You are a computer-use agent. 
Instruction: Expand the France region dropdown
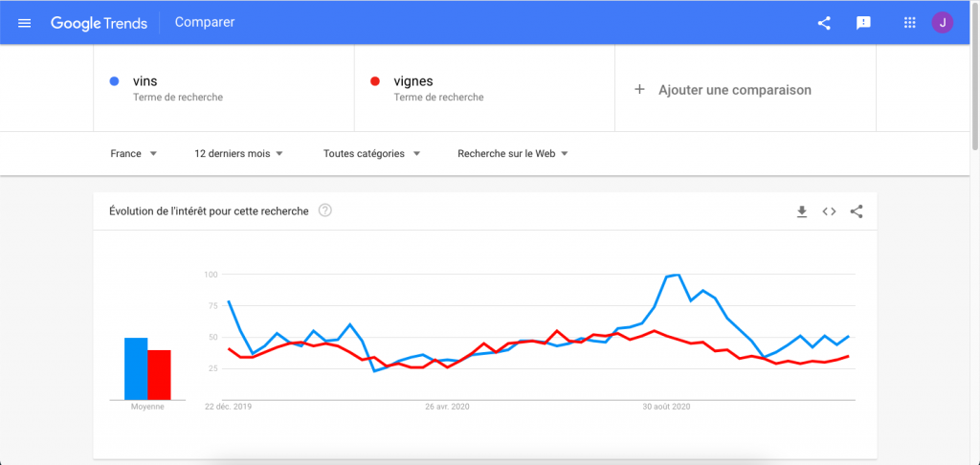(x=133, y=154)
